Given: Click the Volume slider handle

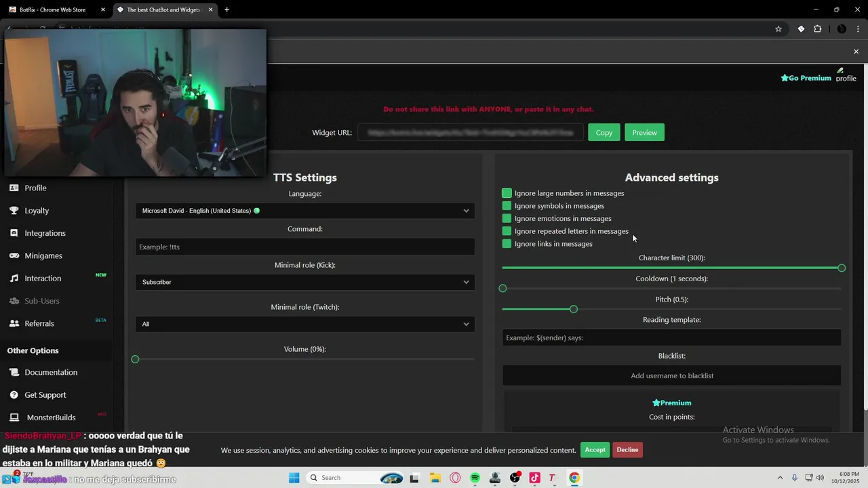Looking at the screenshot, I should point(135,359).
